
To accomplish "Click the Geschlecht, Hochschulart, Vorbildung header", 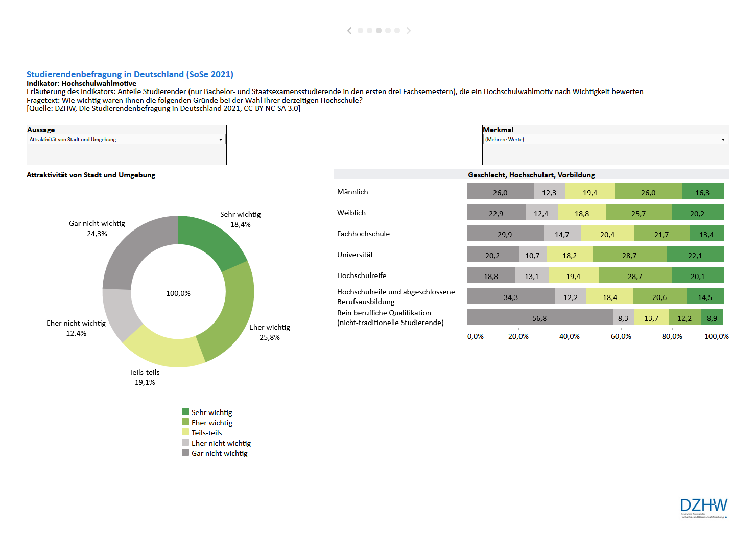I will point(531,175).
